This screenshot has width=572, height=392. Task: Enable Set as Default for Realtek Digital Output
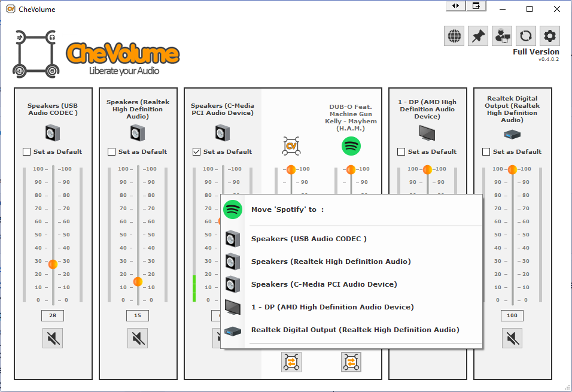pyautogui.click(x=486, y=151)
